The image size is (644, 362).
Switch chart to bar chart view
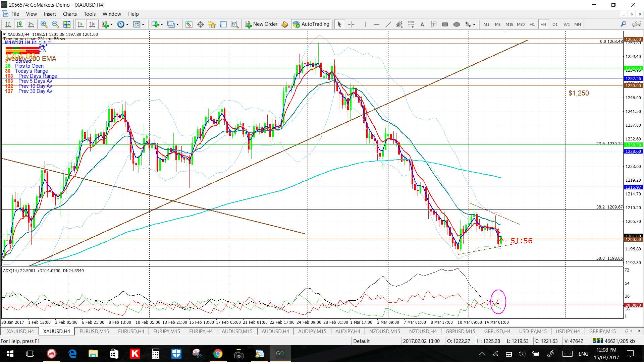pyautogui.click(x=8, y=24)
